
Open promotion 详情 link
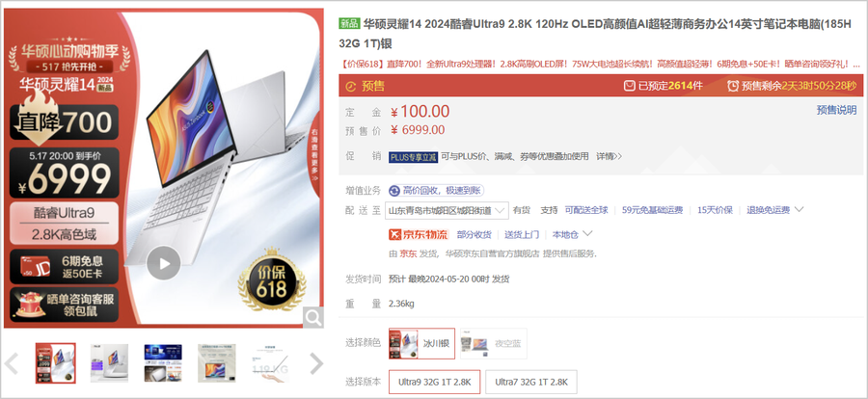[x=609, y=156]
